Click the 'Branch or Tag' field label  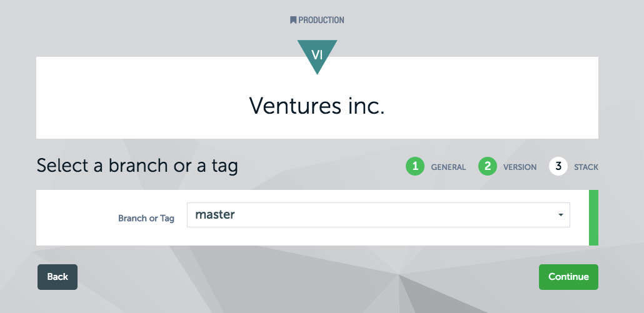click(146, 219)
